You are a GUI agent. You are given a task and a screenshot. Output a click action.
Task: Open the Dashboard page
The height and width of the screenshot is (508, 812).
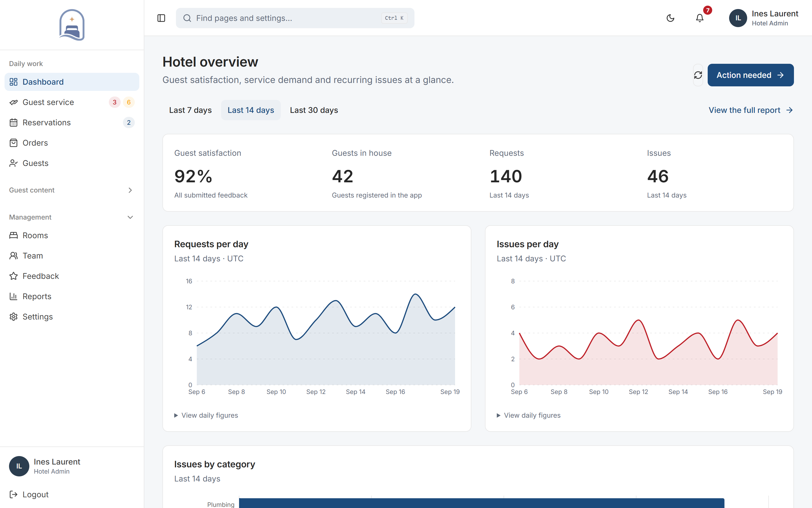tap(72, 82)
